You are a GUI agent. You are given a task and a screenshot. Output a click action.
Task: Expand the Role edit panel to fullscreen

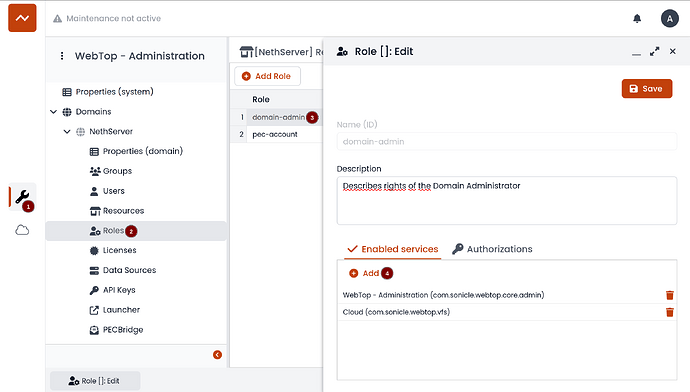[654, 51]
